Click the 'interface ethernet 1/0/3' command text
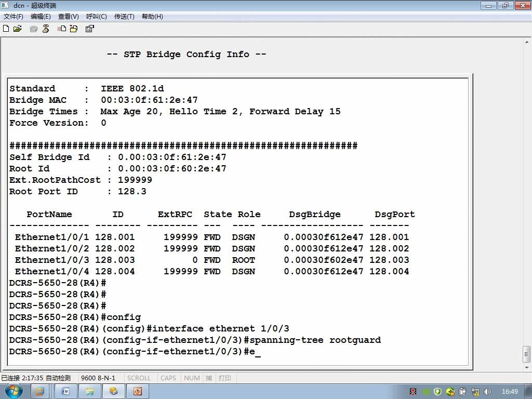Viewport: 532px width, 399px height. pos(220,328)
